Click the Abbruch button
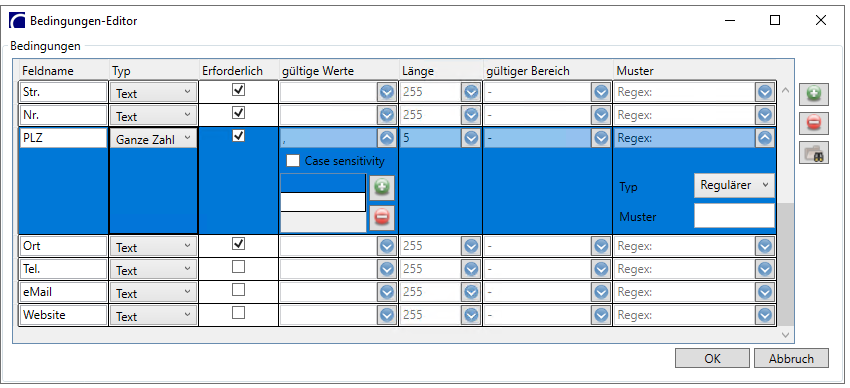This screenshot has width=850, height=388. click(791, 358)
